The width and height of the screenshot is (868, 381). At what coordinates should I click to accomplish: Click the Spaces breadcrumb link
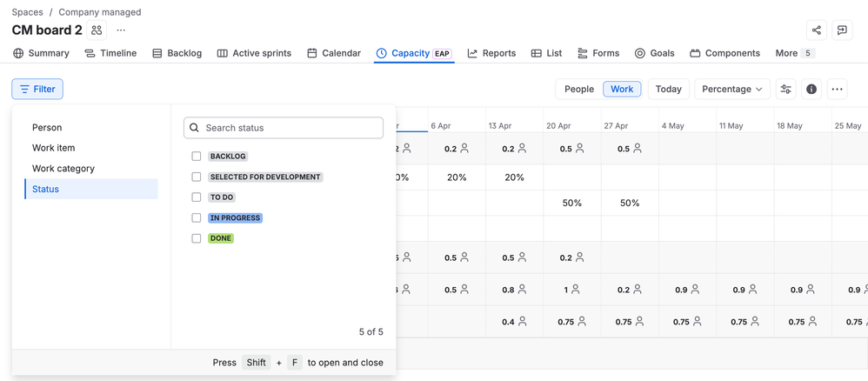coord(28,12)
